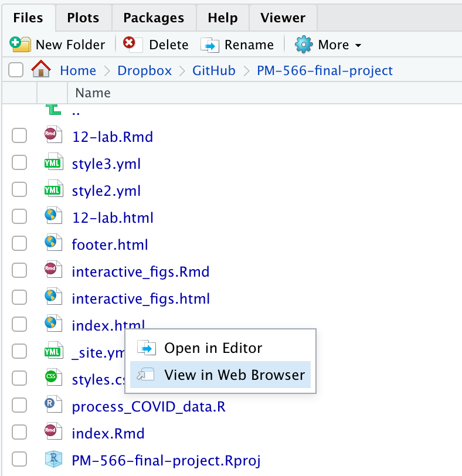Image resolution: width=462 pixels, height=476 pixels.
Task: Click the New Folder button label
Action: tap(70, 45)
